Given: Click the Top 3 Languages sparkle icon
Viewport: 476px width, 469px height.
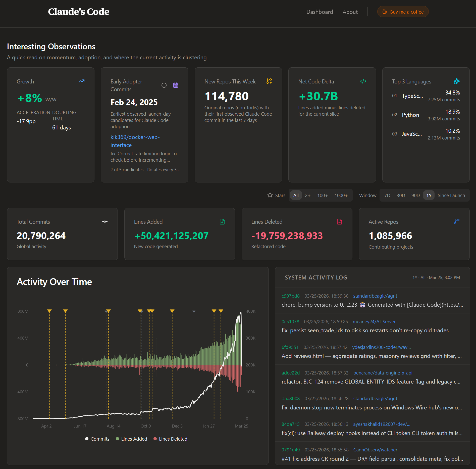Looking at the screenshot, I should [457, 81].
